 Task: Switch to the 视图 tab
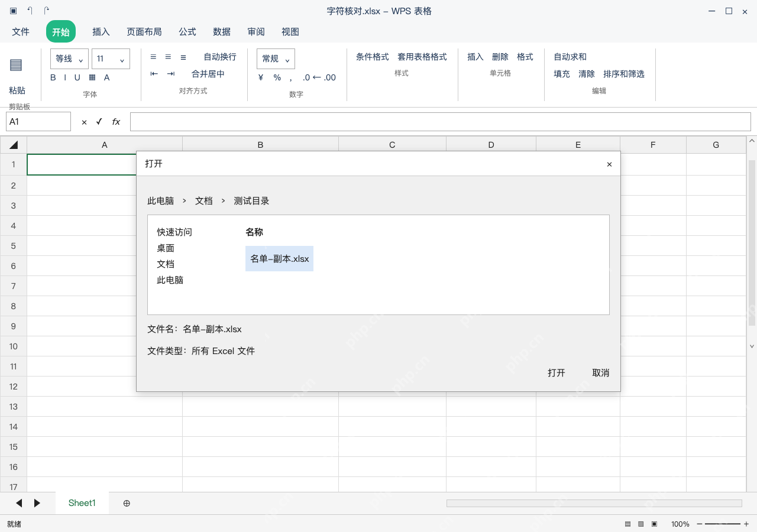(290, 32)
